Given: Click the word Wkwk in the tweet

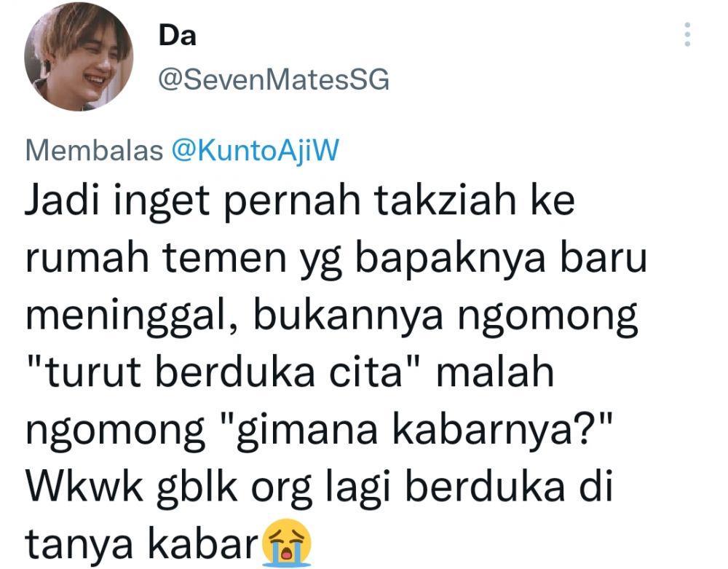Looking at the screenshot, I should [x=84, y=487].
